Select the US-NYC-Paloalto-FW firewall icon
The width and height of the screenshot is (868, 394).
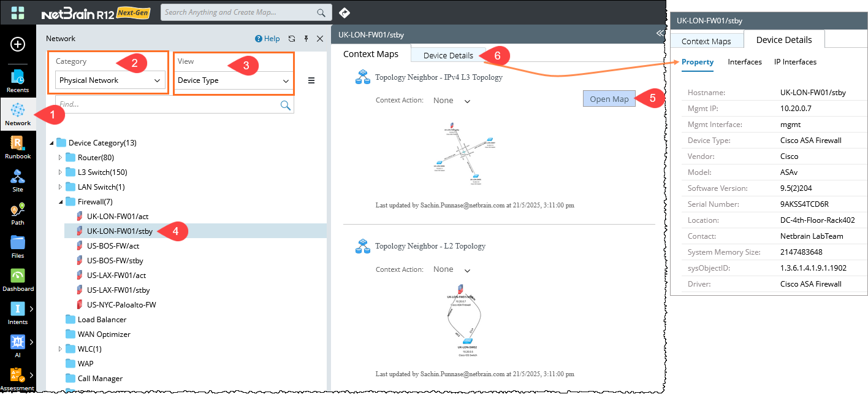click(x=80, y=304)
